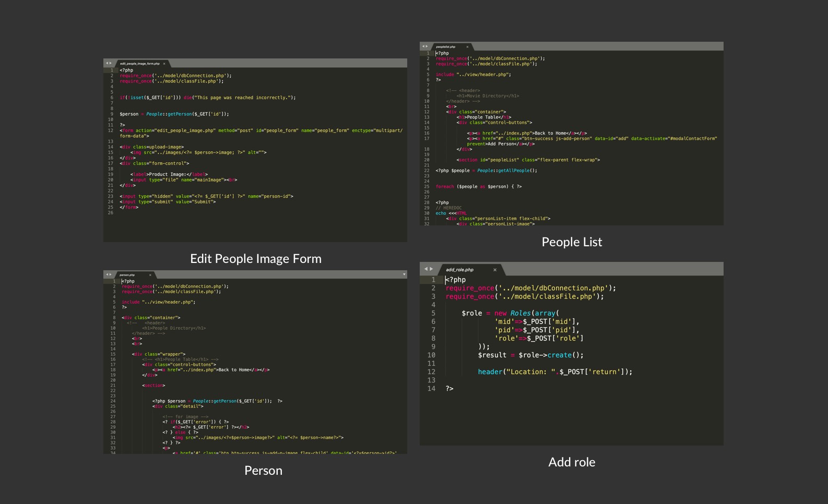Click the header Location line in add_role.php
Viewport: 828px width, 504px height.
pos(554,372)
